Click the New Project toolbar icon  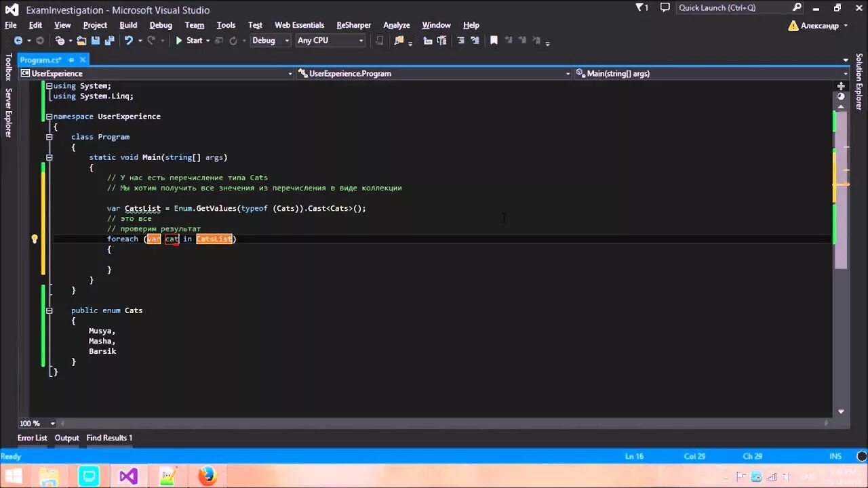click(60, 41)
